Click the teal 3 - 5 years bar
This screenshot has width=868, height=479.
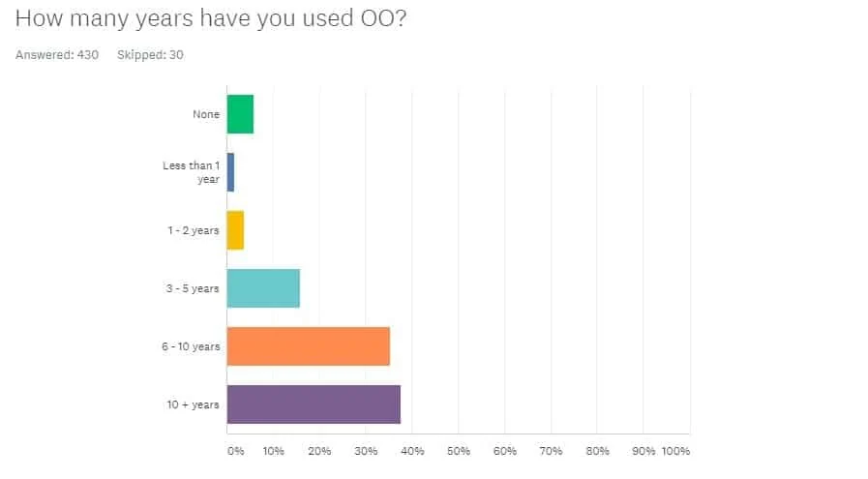(x=263, y=288)
